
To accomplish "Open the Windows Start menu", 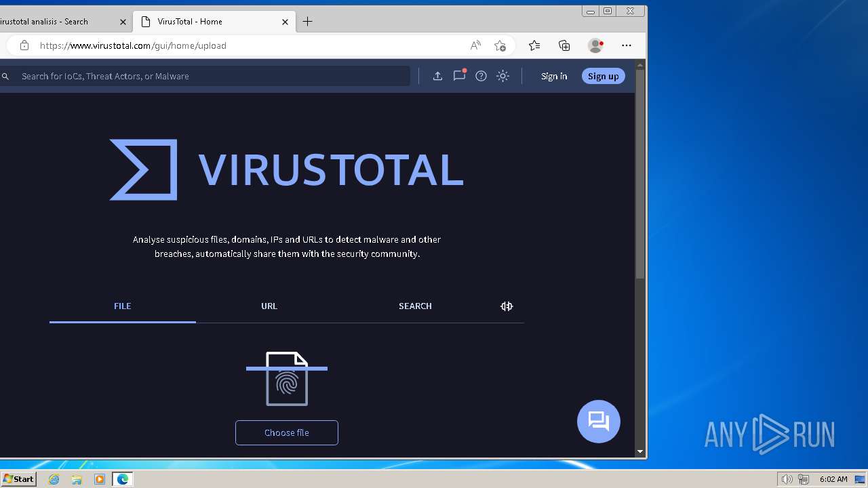I will 18,479.
